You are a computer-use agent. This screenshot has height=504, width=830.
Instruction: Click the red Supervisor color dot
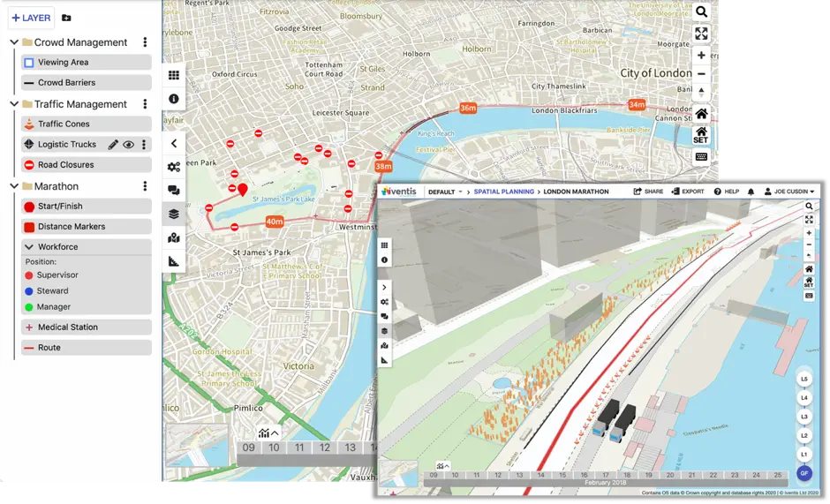(x=29, y=275)
